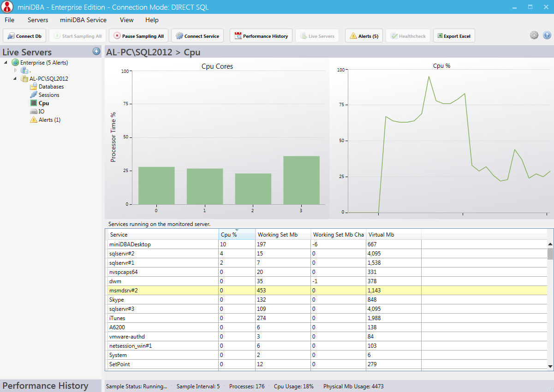The width and height of the screenshot is (554, 392).
Task: Select the IO tree item
Action: click(x=42, y=112)
